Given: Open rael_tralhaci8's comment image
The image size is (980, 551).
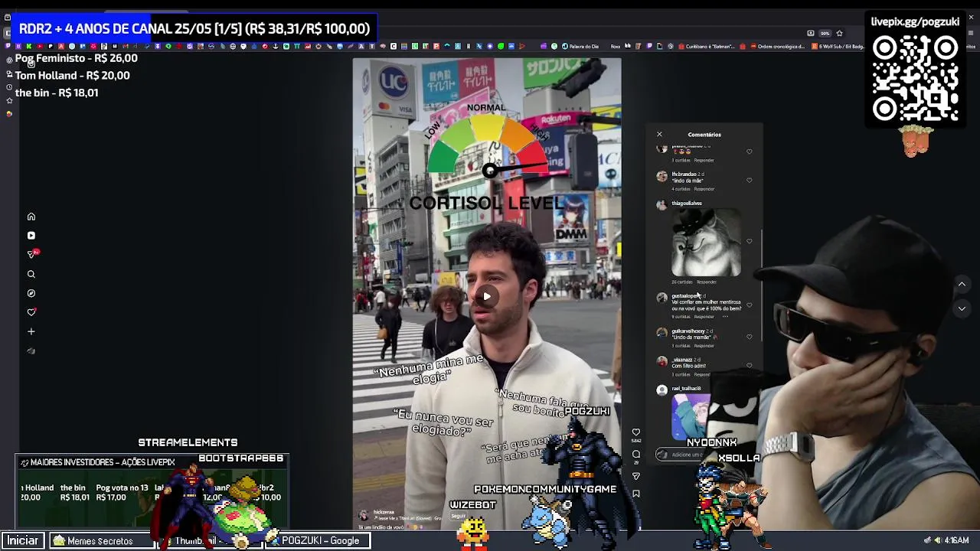Looking at the screenshot, I should (x=691, y=417).
